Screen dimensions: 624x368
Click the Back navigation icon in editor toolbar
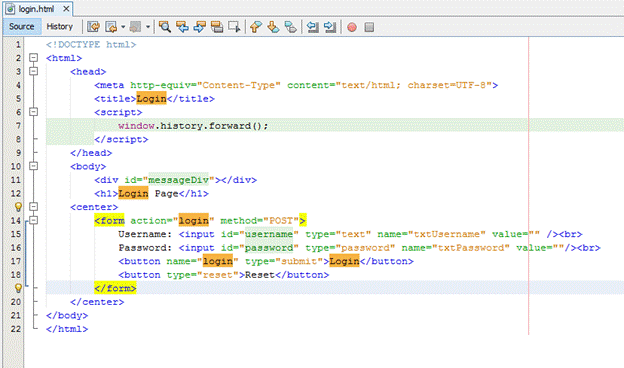pos(111,27)
